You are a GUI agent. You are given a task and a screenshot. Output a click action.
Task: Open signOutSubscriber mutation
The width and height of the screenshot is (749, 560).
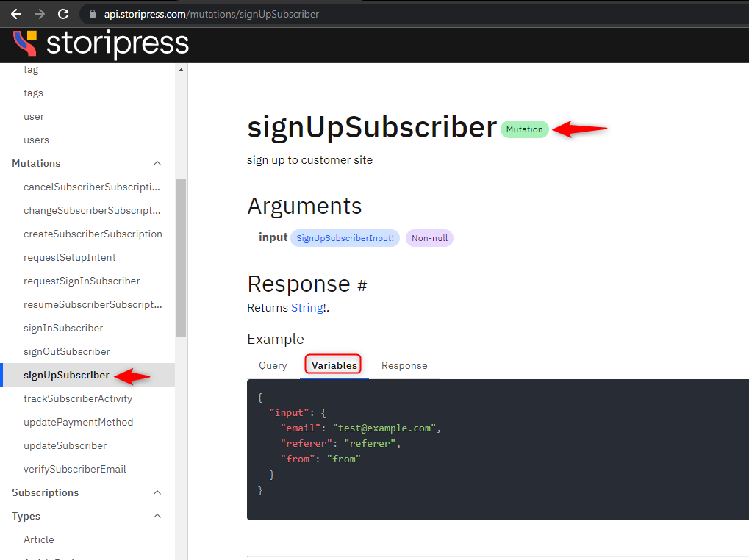[66, 351]
